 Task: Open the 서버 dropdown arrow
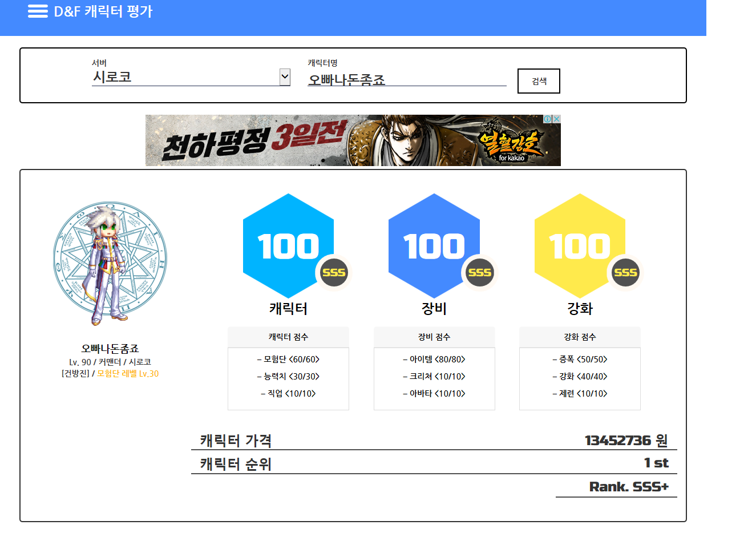click(285, 77)
